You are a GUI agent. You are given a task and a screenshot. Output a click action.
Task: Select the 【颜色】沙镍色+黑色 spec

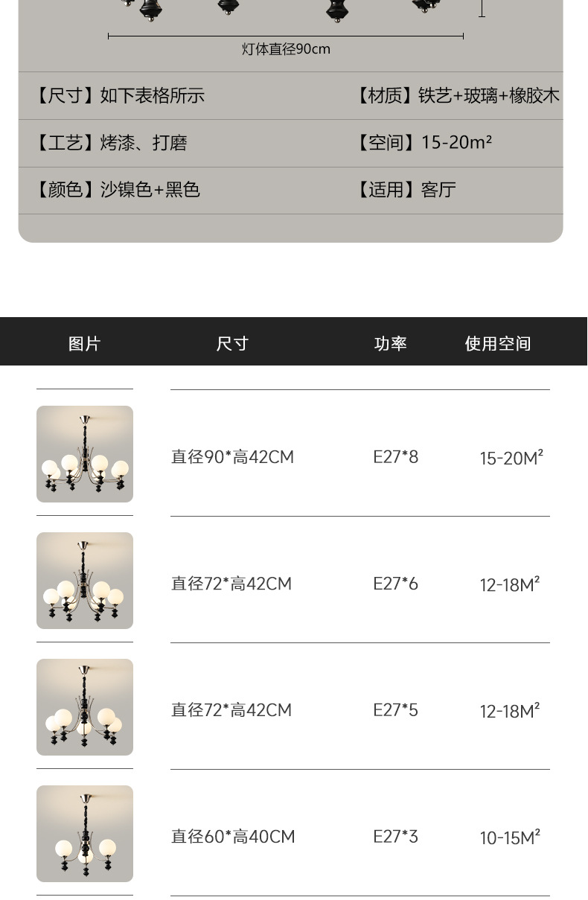[x=117, y=190]
